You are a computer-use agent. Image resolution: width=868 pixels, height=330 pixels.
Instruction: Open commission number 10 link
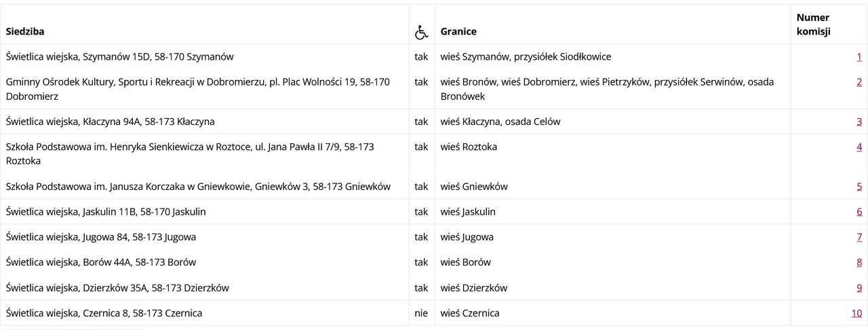pyautogui.click(x=856, y=313)
